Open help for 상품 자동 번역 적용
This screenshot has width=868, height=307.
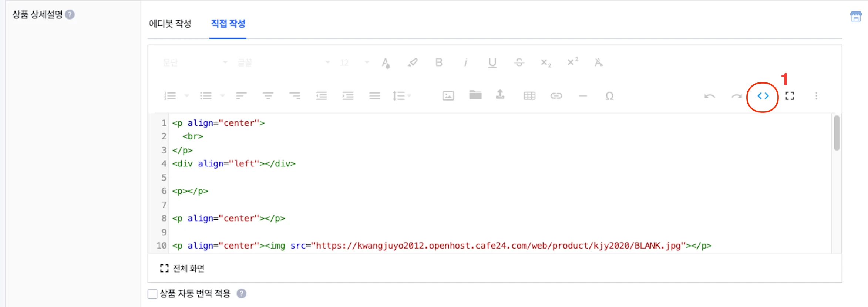click(x=242, y=294)
